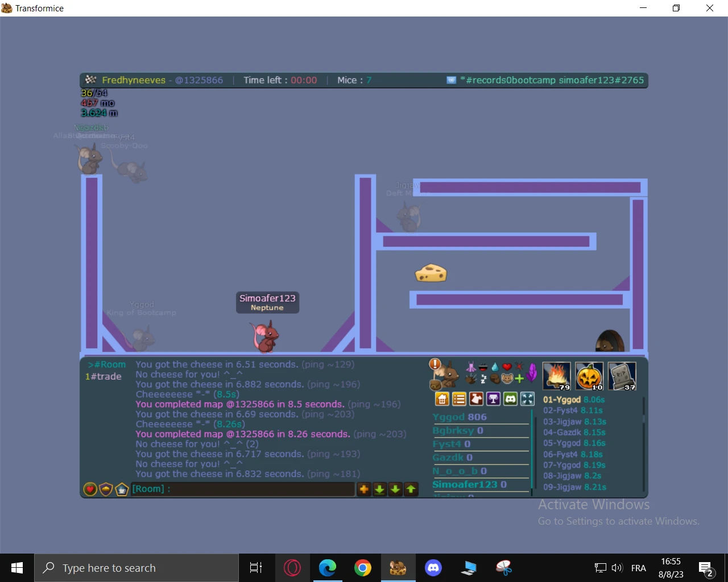The image size is (728, 582).
Task: Click the teacup pentagon badge beside chat
Action: pyautogui.click(x=122, y=489)
